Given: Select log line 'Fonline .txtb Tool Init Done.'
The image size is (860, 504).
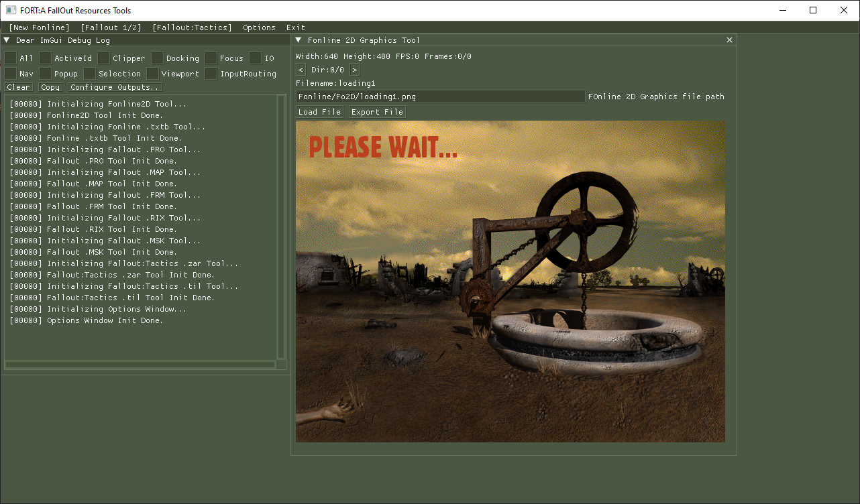Looking at the screenshot, I should (96, 138).
